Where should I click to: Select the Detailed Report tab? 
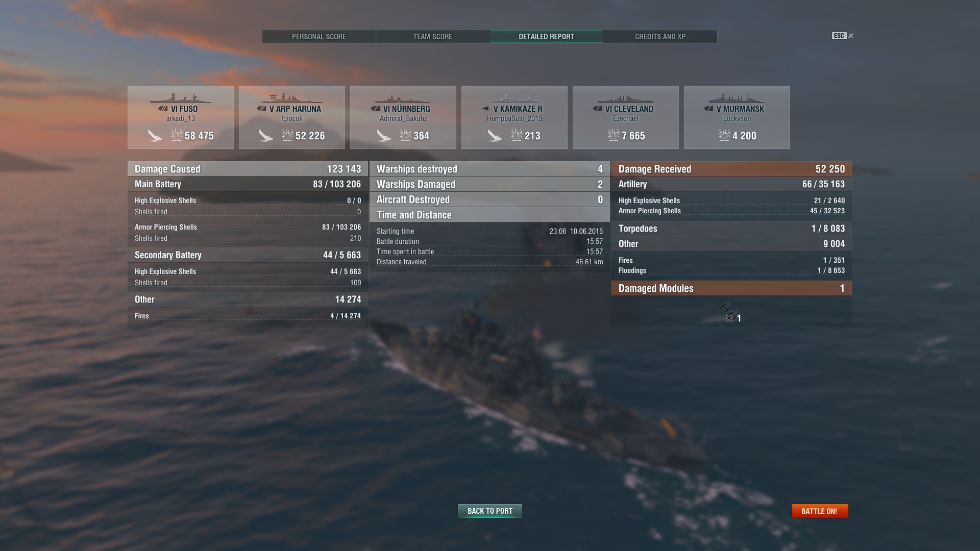coord(546,37)
